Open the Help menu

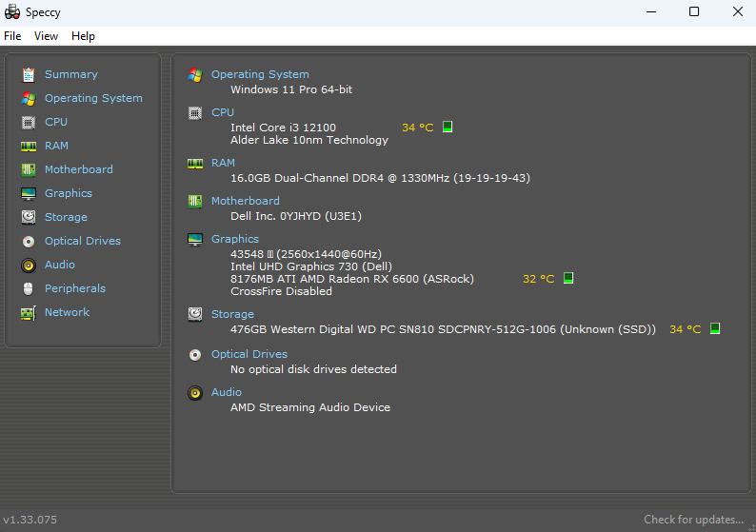(x=83, y=36)
